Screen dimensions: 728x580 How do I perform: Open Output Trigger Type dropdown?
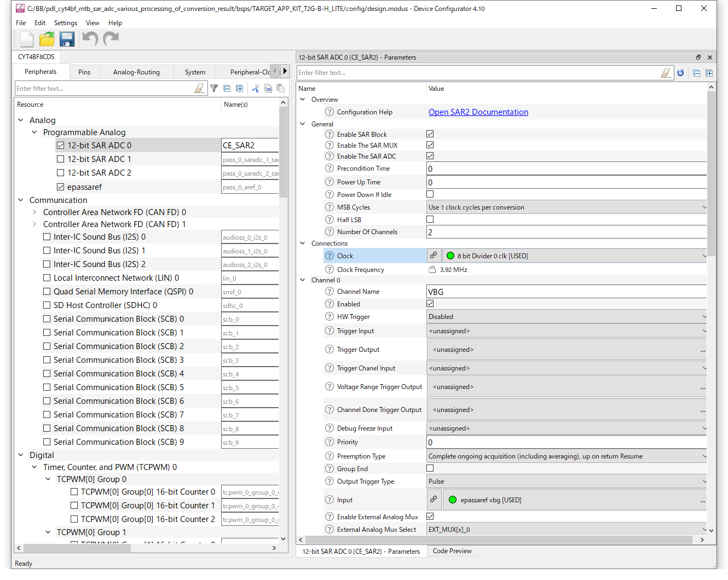pyautogui.click(x=567, y=482)
